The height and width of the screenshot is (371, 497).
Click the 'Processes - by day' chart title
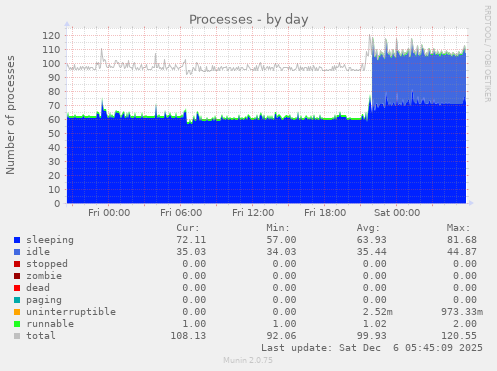tap(249, 19)
